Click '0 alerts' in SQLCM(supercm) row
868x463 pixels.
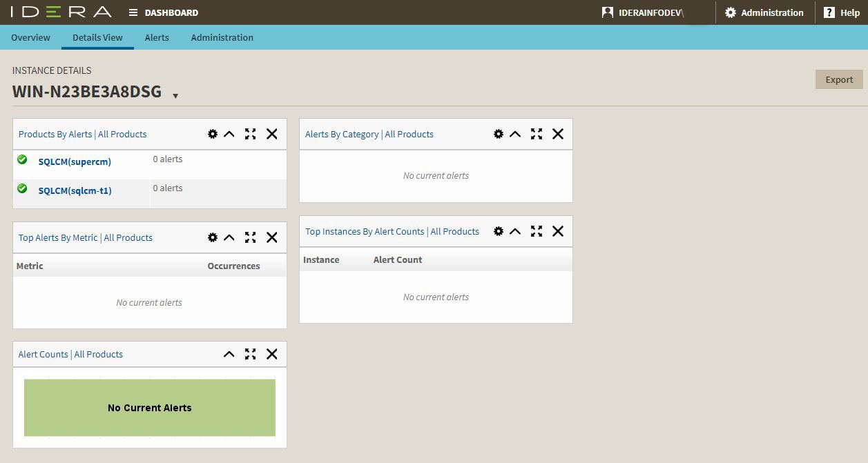point(168,159)
